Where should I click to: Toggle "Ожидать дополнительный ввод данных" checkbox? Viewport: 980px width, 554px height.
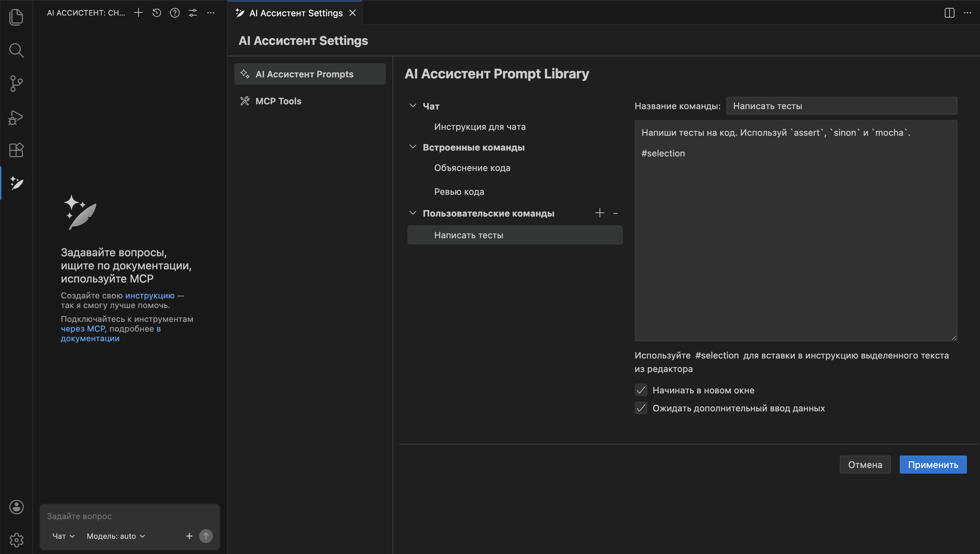641,408
